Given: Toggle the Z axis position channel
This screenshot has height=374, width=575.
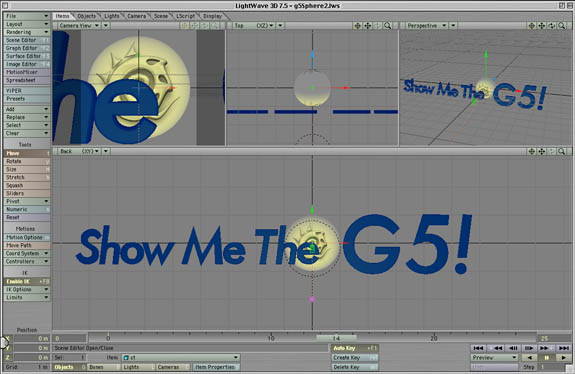Looking at the screenshot, I should click(x=8, y=358).
